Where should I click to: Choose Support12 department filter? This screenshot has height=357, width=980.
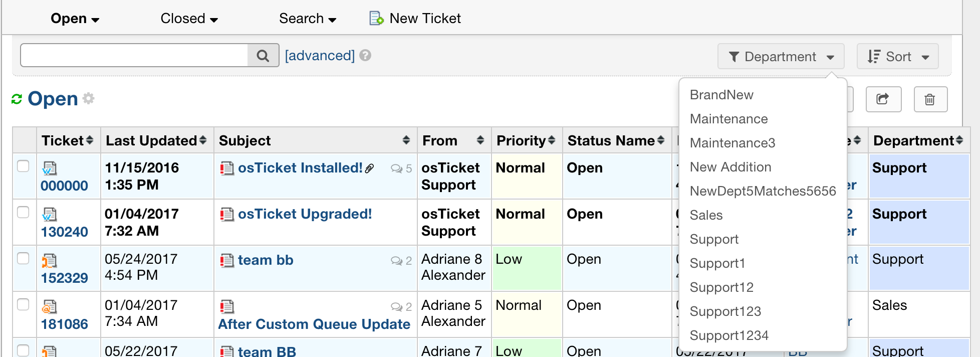click(x=721, y=287)
